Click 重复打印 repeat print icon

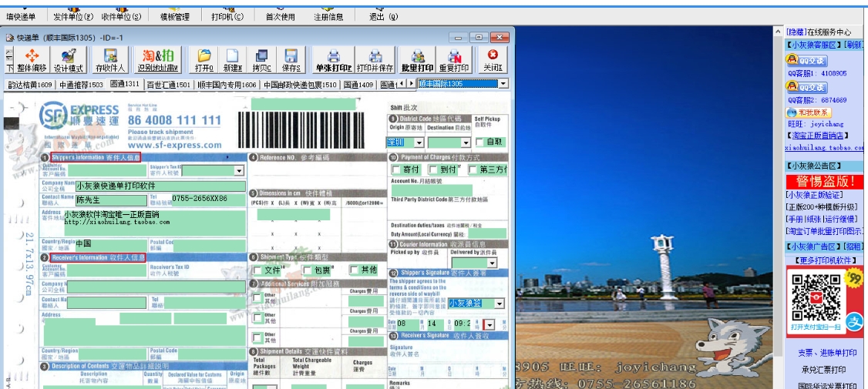pyautogui.click(x=454, y=60)
